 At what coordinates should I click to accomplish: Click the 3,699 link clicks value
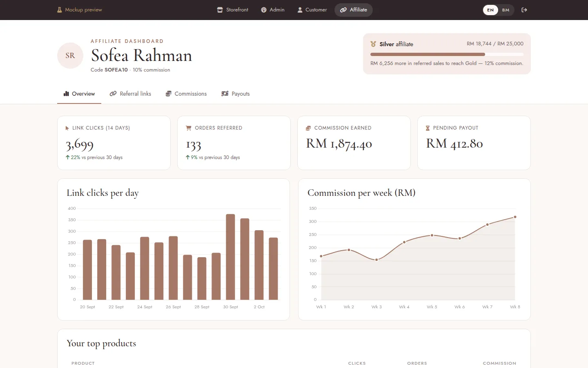pyautogui.click(x=80, y=144)
